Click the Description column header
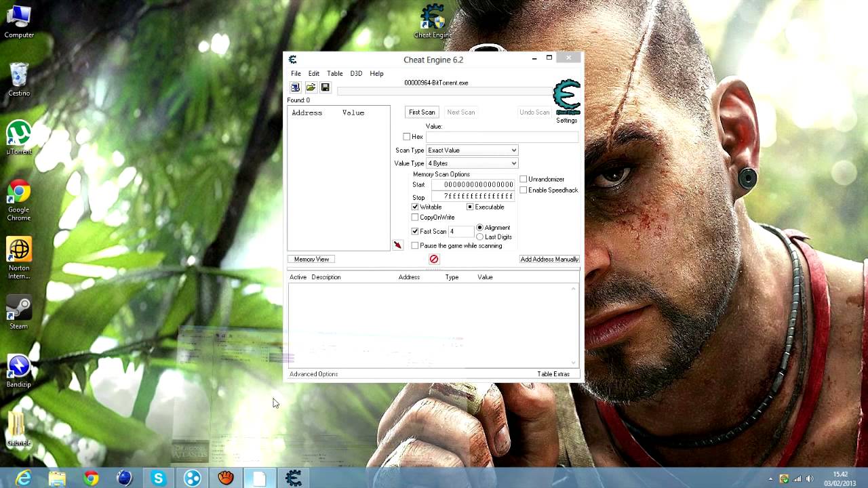Viewport: 868px width, 488px height. (x=326, y=277)
